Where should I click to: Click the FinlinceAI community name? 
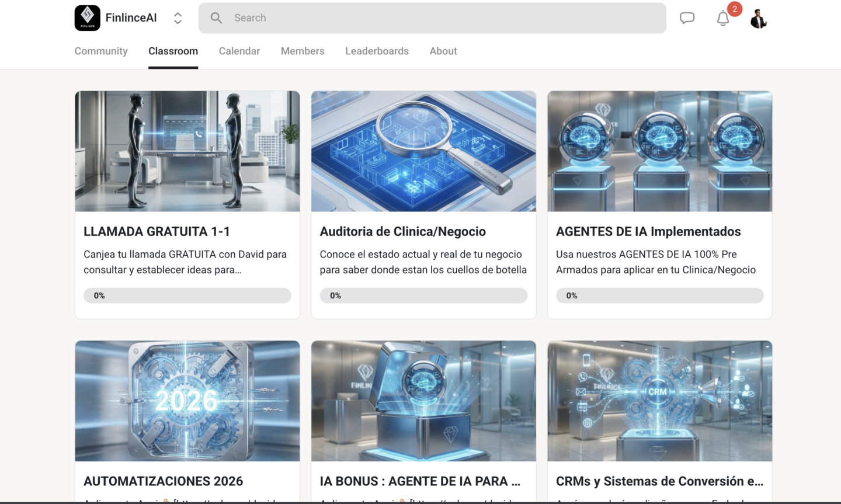click(131, 18)
